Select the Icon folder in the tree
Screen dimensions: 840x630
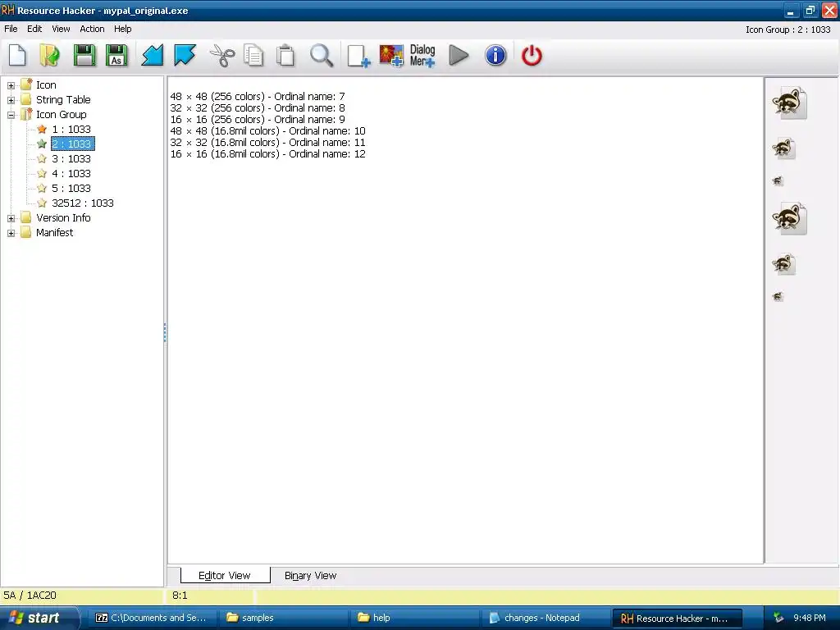[x=46, y=84]
